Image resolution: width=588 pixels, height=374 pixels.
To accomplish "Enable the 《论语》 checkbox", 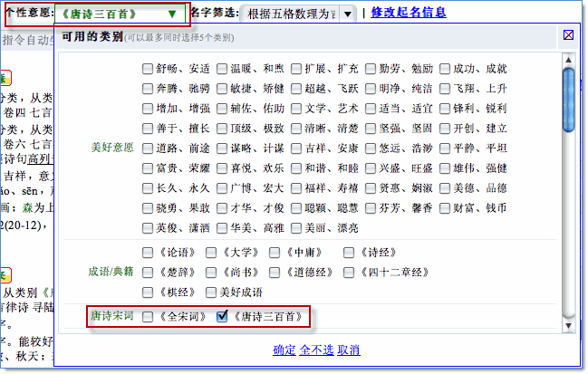I will tap(149, 252).
